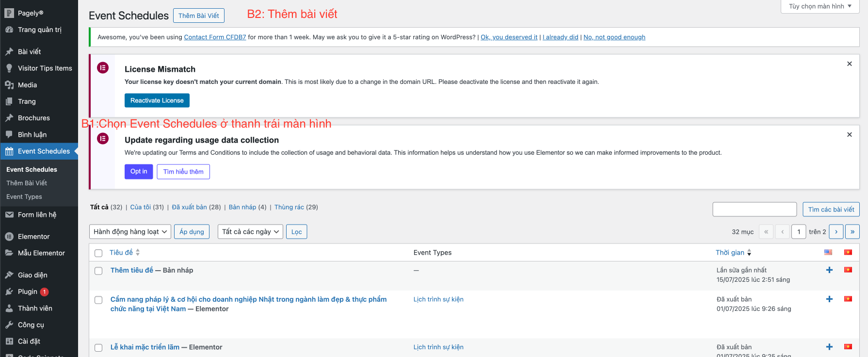Click the Form liên hệ envelope icon
Viewport: 868px width, 357px height.
pos(9,215)
